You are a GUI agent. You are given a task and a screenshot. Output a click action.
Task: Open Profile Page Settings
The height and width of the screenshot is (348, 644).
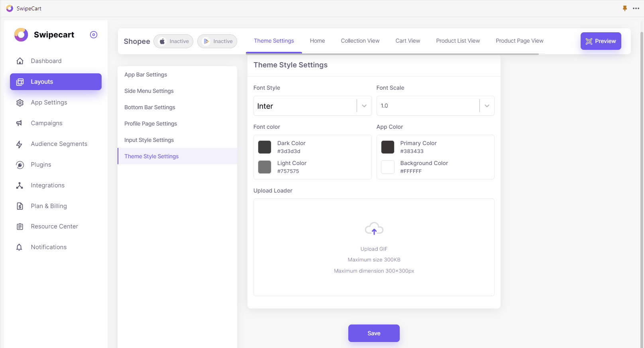pyautogui.click(x=177, y=124)
